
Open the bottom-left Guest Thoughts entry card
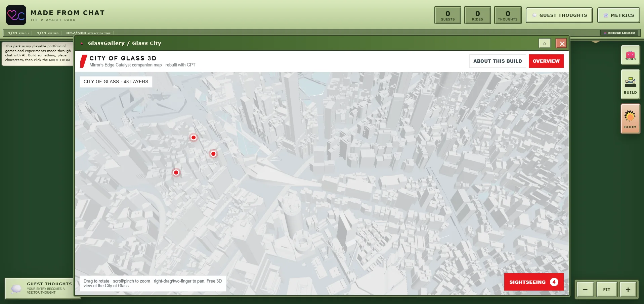[x=40, y=288]
